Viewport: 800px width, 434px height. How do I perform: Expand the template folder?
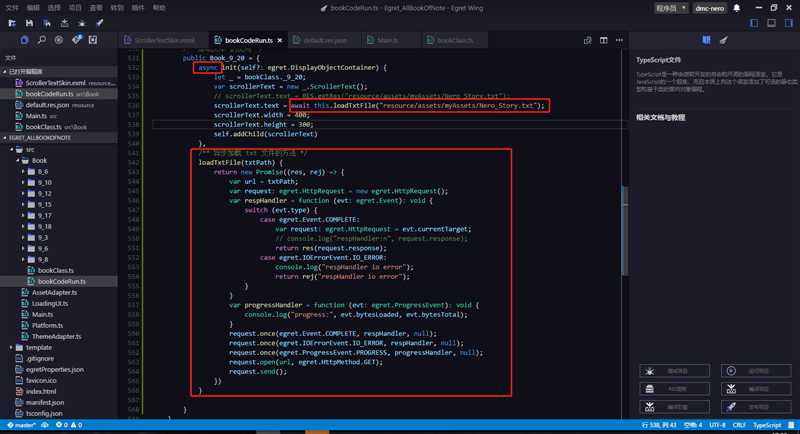pos(12,347)
